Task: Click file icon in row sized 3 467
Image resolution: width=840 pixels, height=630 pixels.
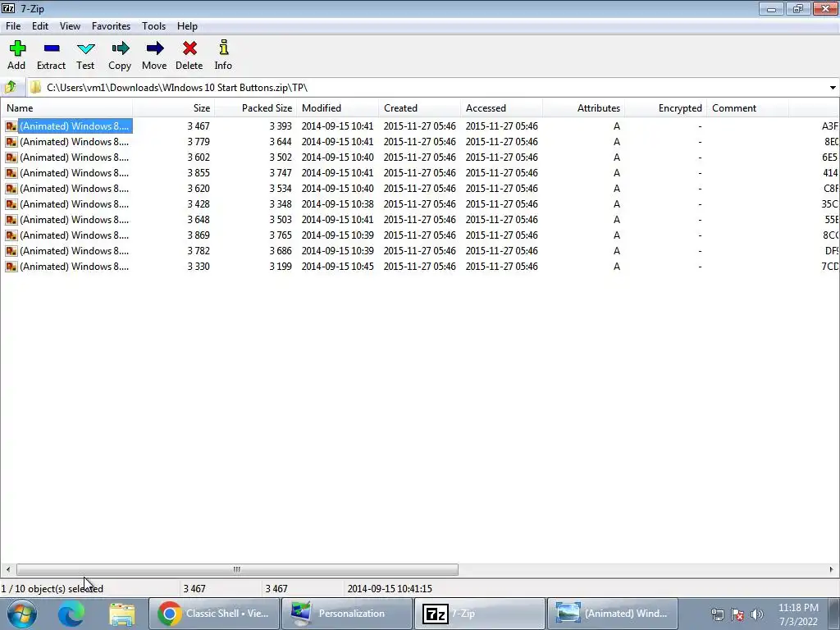Action: pos(11,126)
